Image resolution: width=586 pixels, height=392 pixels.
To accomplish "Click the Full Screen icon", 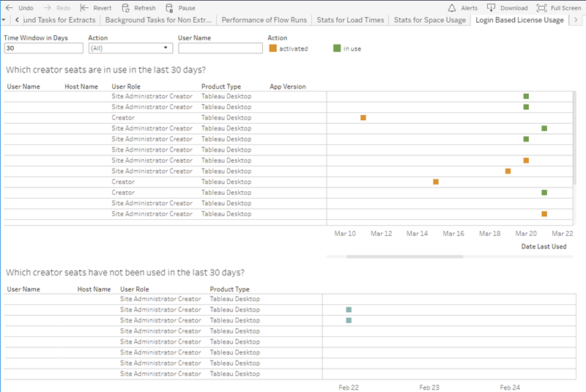I will pos(541,8).
